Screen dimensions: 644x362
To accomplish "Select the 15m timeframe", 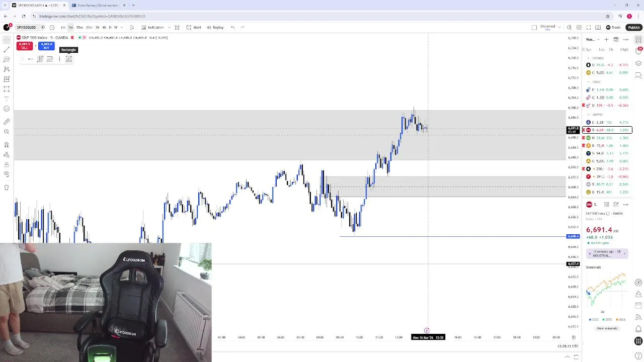I will (x=79, y=27).
